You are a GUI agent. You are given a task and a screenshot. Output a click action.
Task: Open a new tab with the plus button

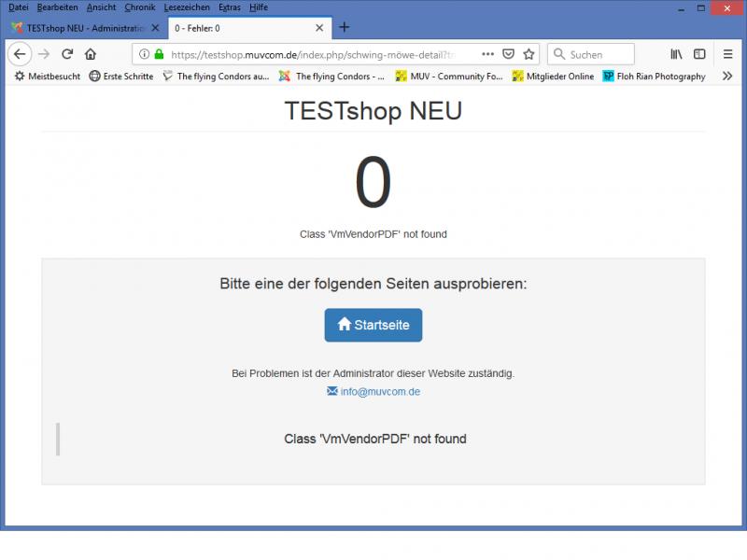345,27
